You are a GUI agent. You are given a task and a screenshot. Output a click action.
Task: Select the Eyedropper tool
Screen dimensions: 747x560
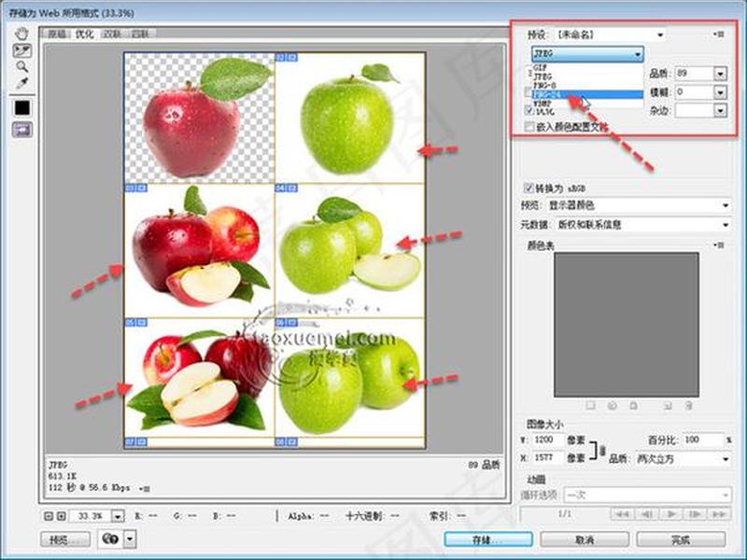[x=21, y=82]
